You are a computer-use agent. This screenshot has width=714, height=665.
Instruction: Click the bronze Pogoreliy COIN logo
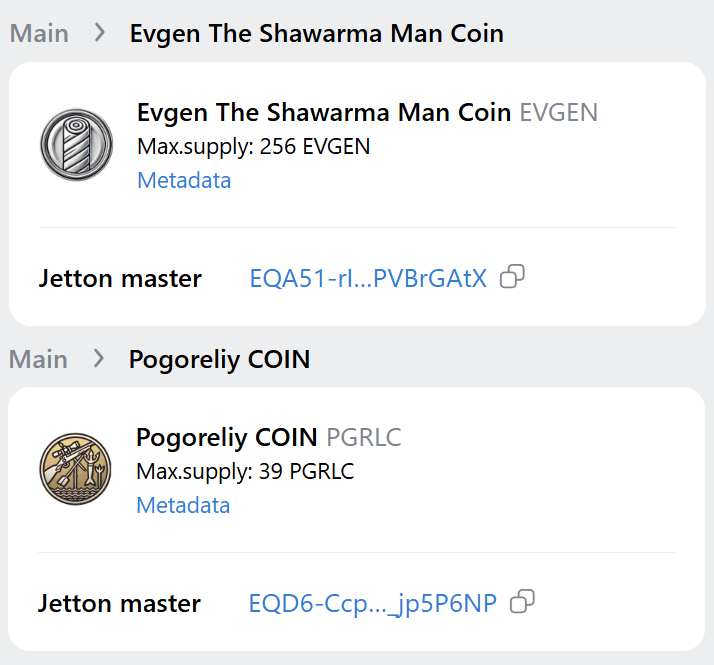tap(75, 469)
